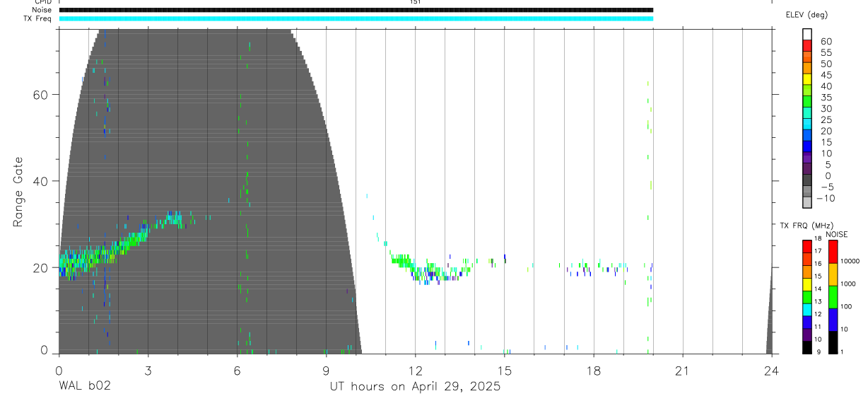The height and width of the screenshot is (401, 868).
Task: Click the '3' tick on UT hours axis
Action: (148, 371)
